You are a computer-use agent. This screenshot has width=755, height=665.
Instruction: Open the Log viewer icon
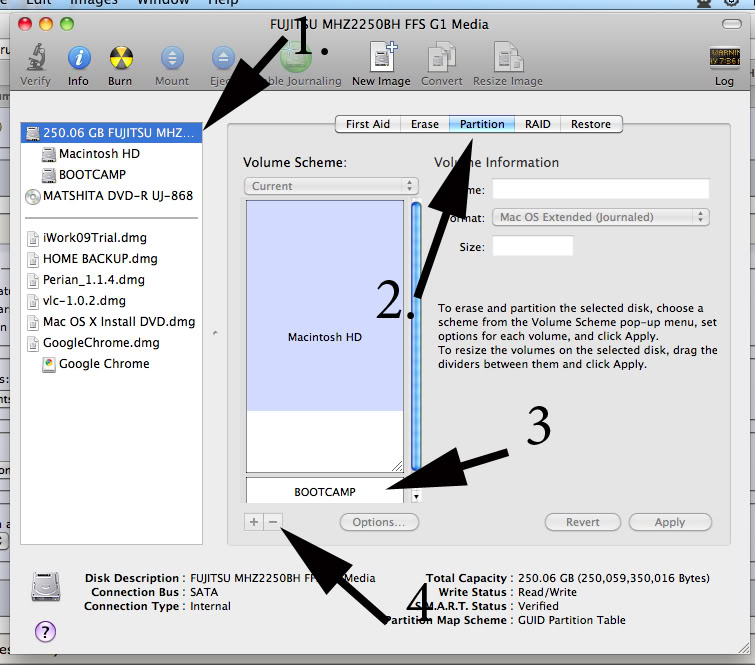tap(724, 57)
